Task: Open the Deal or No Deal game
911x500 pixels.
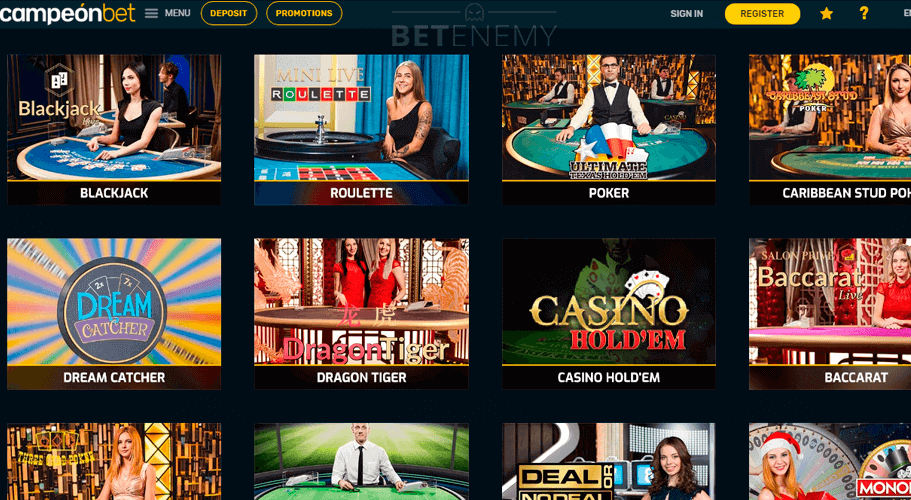Action: pyautogui.click(x=609, y=462)
